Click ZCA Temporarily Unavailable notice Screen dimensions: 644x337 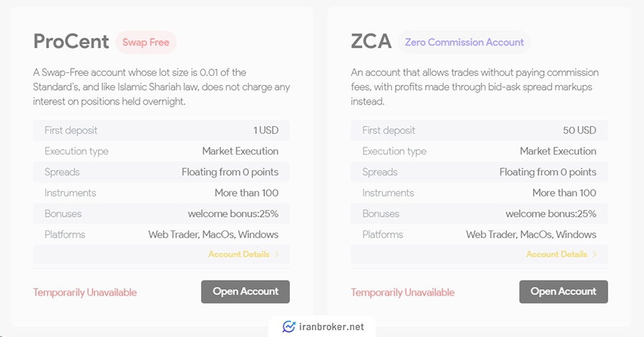coord(402,292)
